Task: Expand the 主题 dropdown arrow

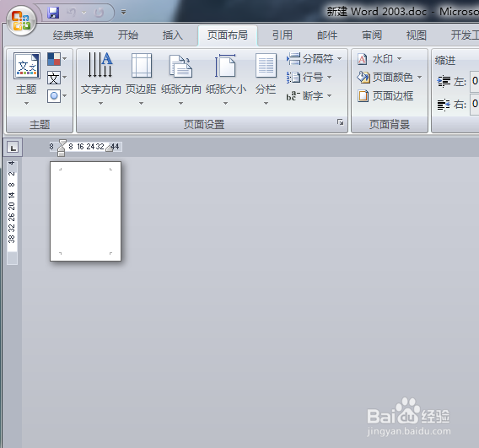Action: point(27,103)
